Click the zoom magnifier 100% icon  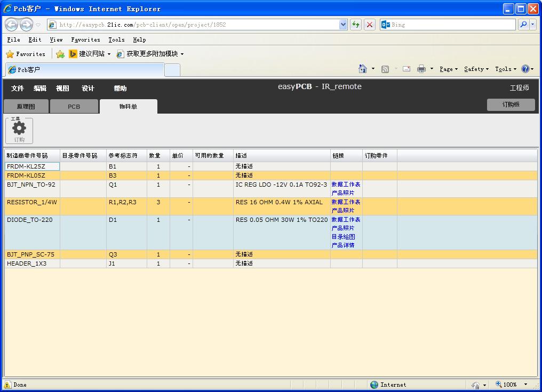[498, 384]
